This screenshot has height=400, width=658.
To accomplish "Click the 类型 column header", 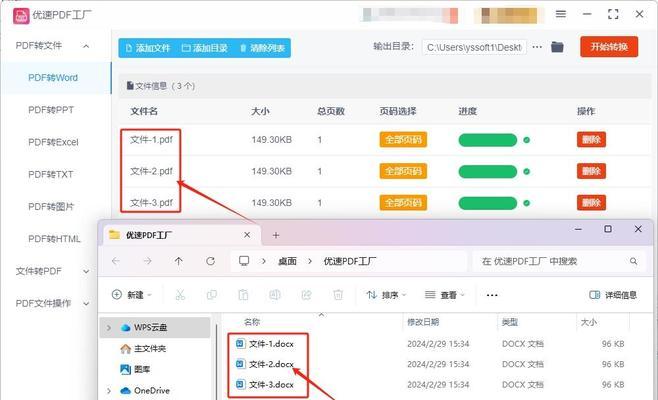I will 510,322.
